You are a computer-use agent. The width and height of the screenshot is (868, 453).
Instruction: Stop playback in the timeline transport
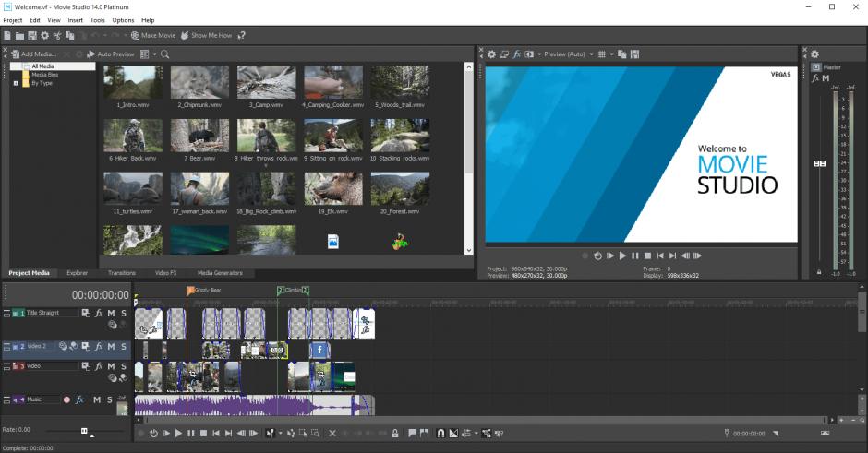(x=203, y=434)
